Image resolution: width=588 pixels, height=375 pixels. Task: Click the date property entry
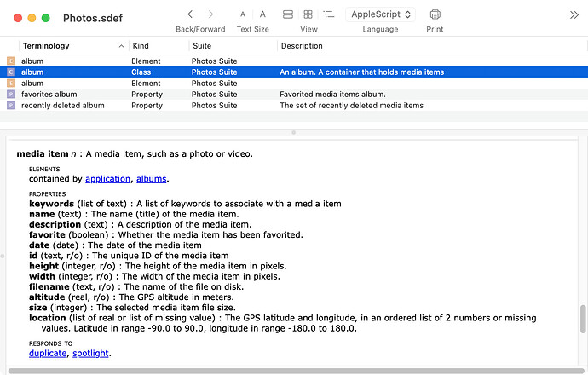[x=115, y=245]
